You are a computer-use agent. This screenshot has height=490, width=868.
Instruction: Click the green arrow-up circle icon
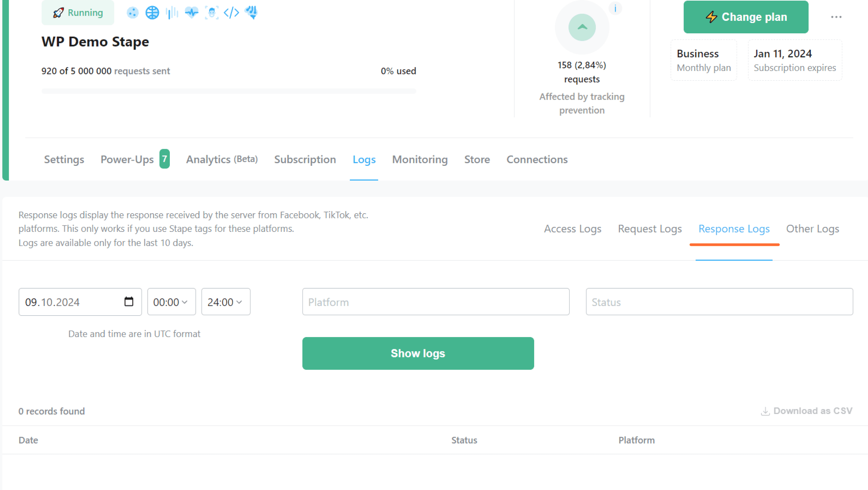pos(582,27)
